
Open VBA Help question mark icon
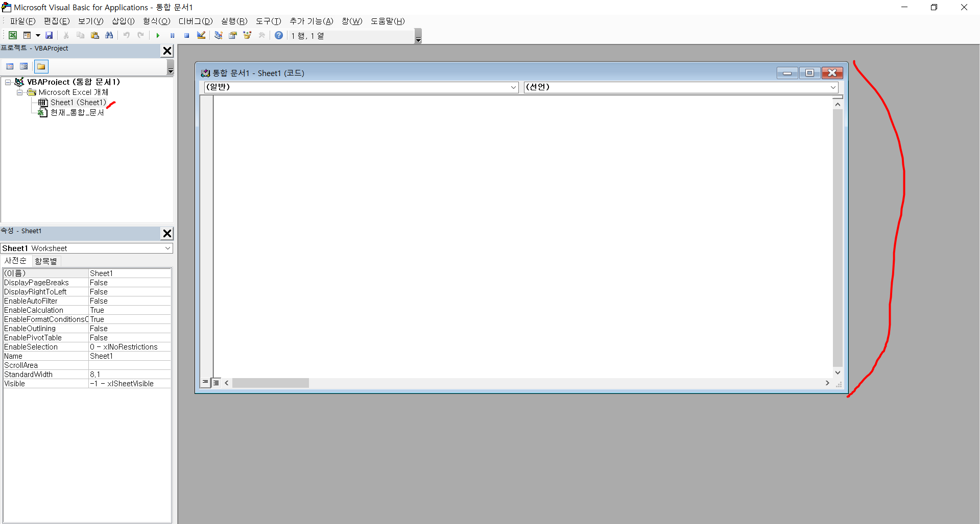[x=279, y=35]
